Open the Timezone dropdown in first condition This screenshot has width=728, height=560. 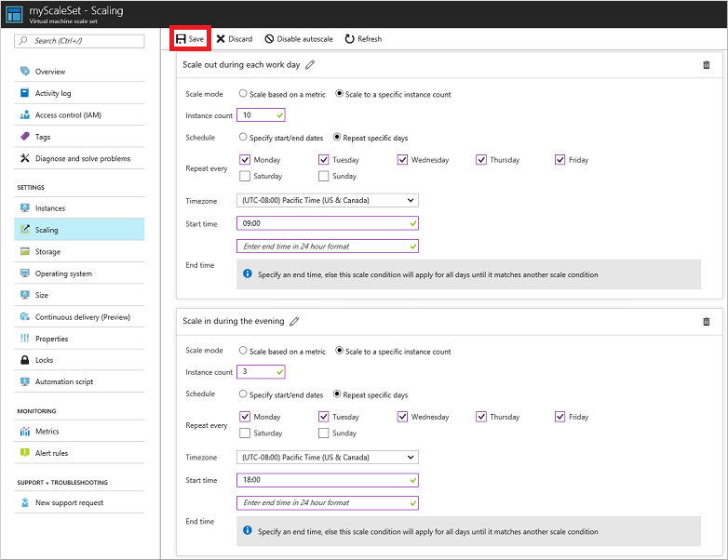coord(328,200)
